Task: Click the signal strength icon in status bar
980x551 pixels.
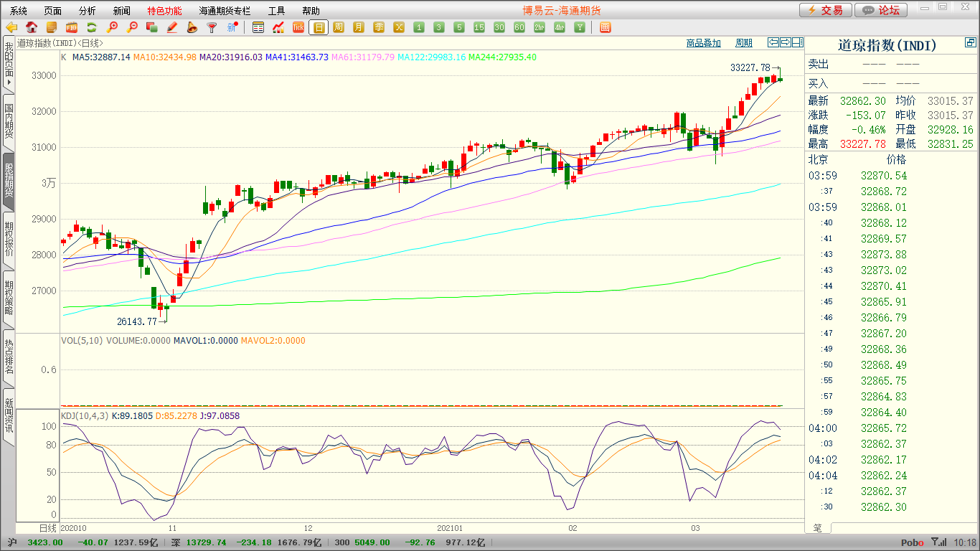Action: point(939,543)
